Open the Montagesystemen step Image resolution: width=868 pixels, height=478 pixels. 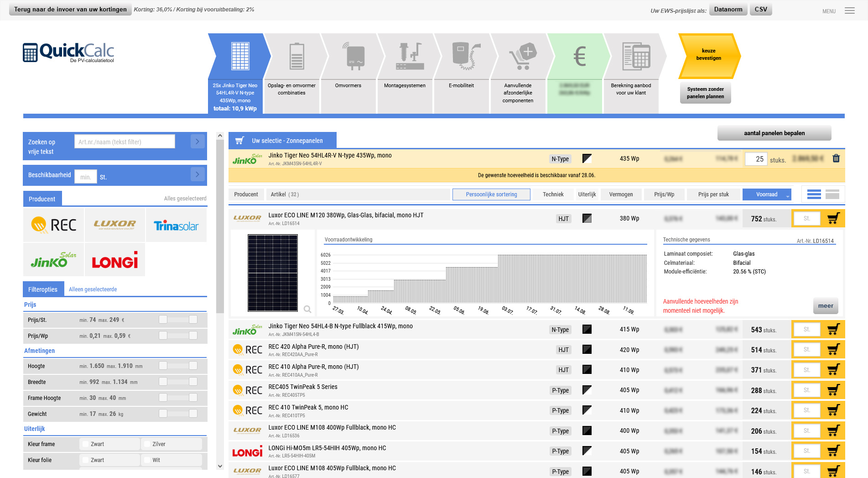(405, 68)
